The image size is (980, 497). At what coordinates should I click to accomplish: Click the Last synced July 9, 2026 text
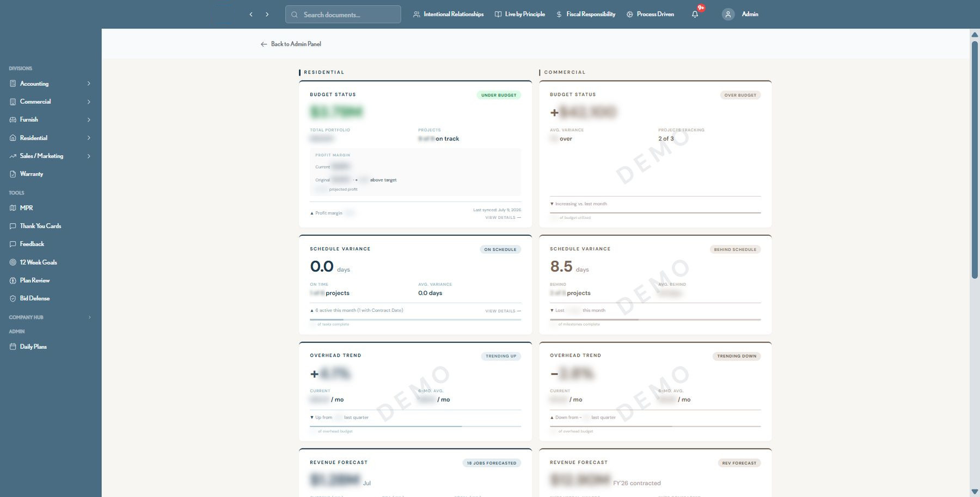coord(497,210)
